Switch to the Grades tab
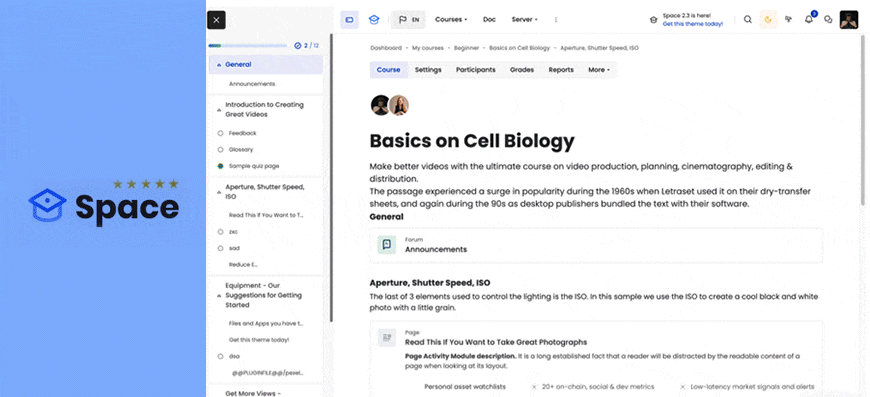The image size is (870, 397). [522, 70]
